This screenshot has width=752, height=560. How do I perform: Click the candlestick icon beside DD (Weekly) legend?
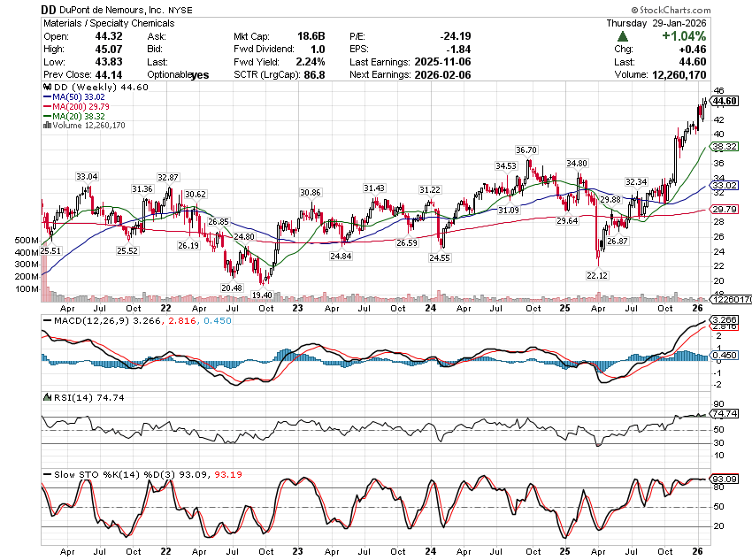click(46, 88)
